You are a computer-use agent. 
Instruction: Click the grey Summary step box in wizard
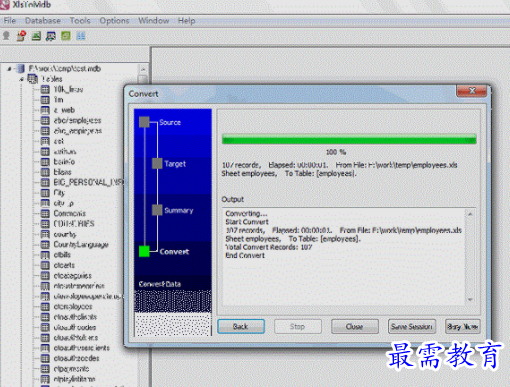point(157,210)
